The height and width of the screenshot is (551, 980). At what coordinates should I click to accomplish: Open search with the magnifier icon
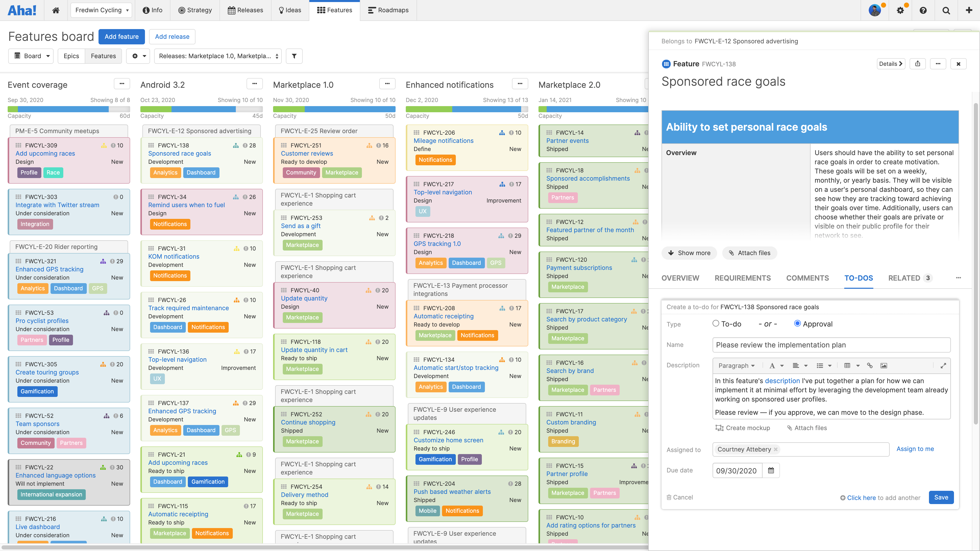pos(946,10)
